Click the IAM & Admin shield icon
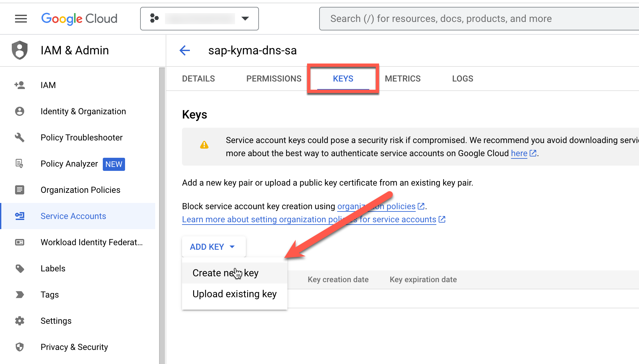This screenshot has width=639, height=364. pos(20,50)
